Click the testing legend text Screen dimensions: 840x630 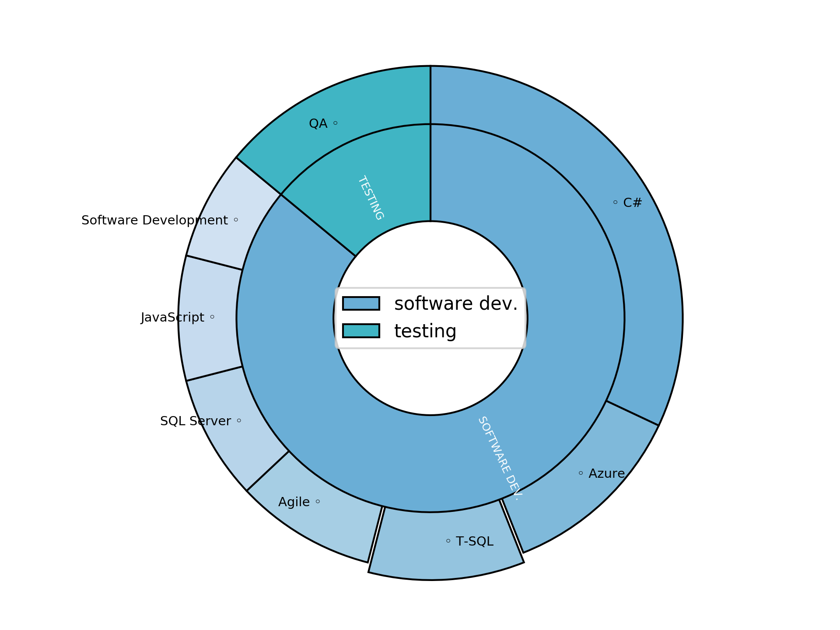(x=424, y=331)
